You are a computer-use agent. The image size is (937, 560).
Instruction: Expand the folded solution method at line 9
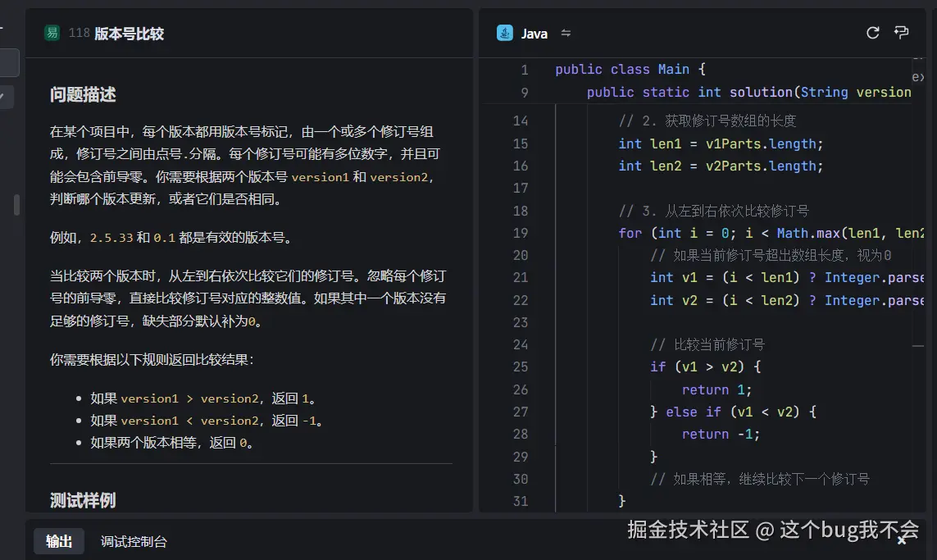(541, 92)
